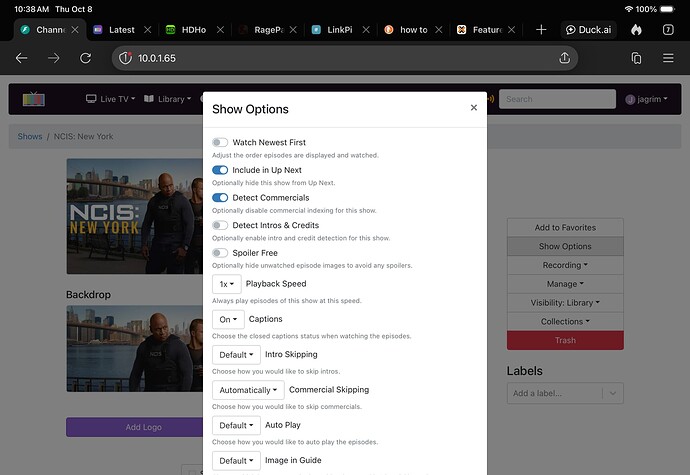Open the browser hamburger menu
690x475 pixels.
(x=668, y=58)
